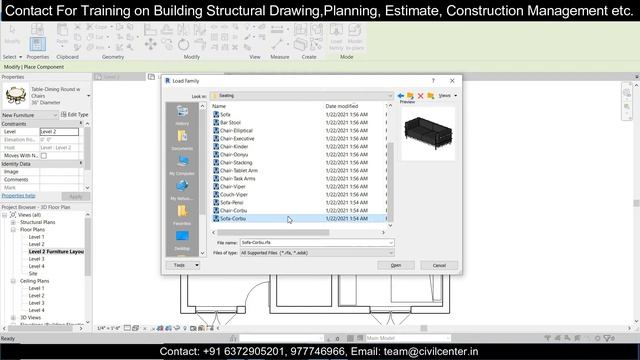Click the up-one-level folder icon

[x=410, y=96]
